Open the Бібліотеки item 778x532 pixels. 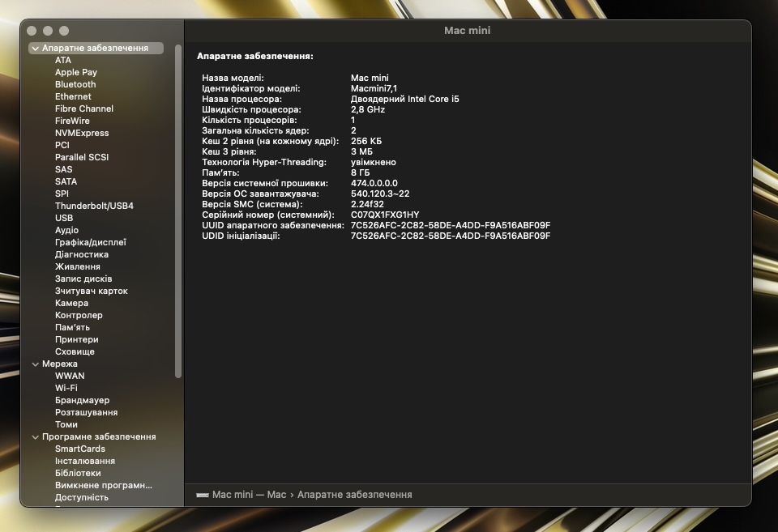[x=78, y=473]
